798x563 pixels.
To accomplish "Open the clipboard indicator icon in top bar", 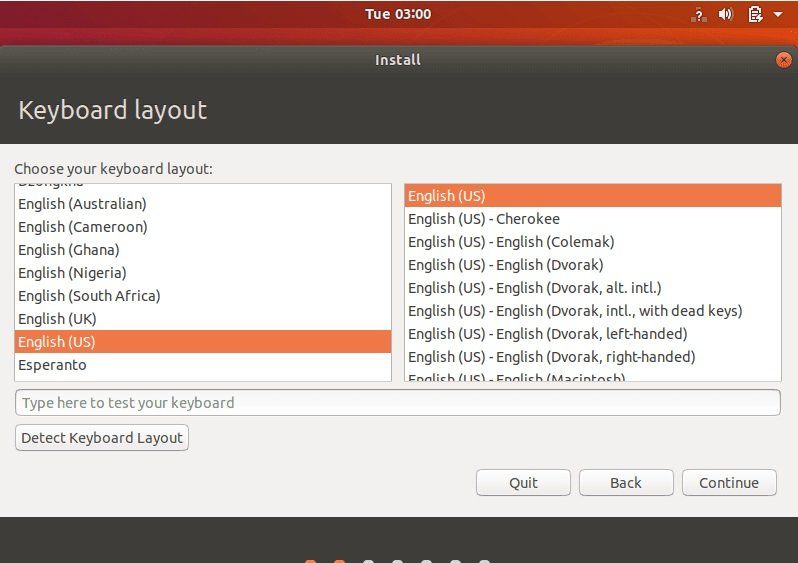I will pos(755,14).
